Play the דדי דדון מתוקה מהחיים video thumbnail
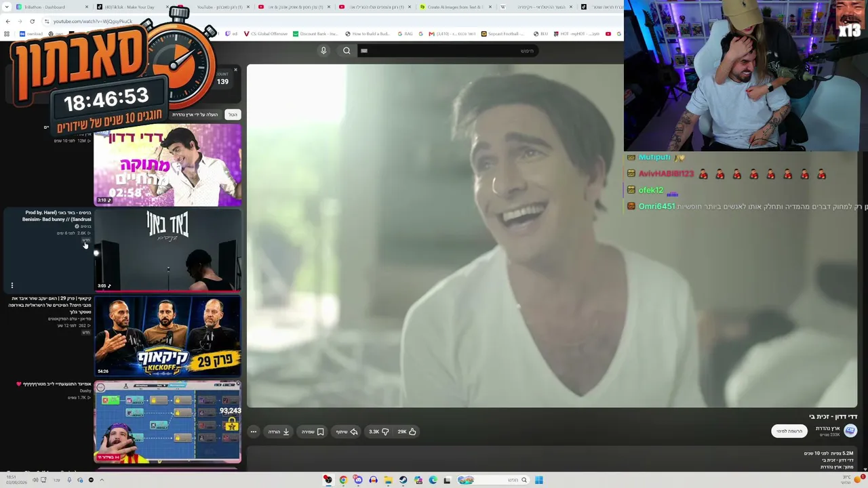 (167, 165)
